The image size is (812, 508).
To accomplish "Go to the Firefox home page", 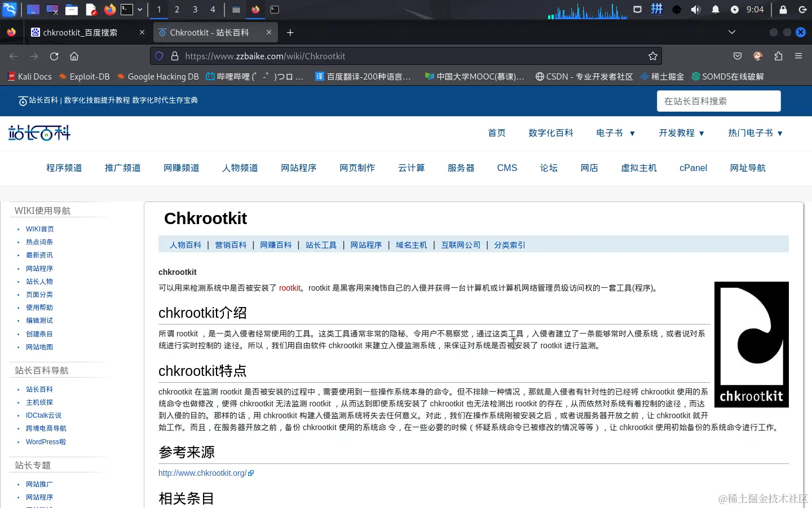I will [x=74, y=56].
